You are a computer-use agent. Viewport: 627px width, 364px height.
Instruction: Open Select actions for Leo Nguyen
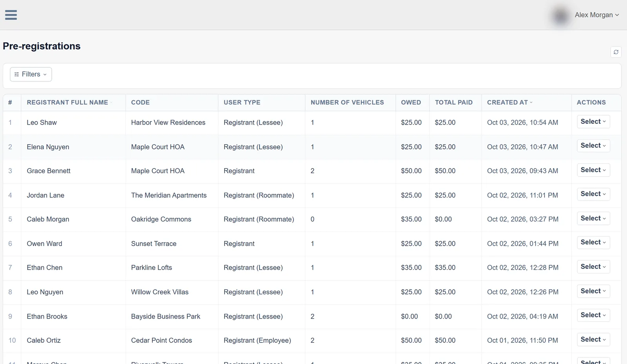593,291
